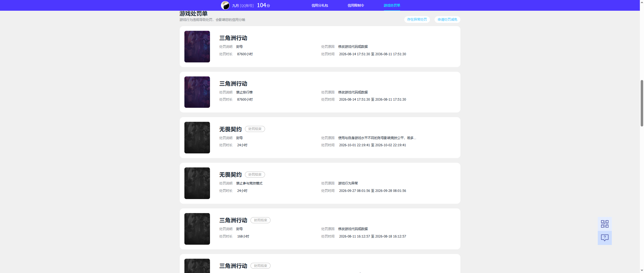
Task: Click the 申请处罚减免 button
Action: click(447, 20)
